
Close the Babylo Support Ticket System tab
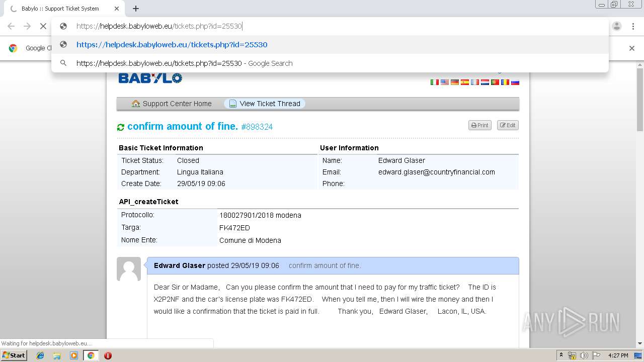[117, 9]
